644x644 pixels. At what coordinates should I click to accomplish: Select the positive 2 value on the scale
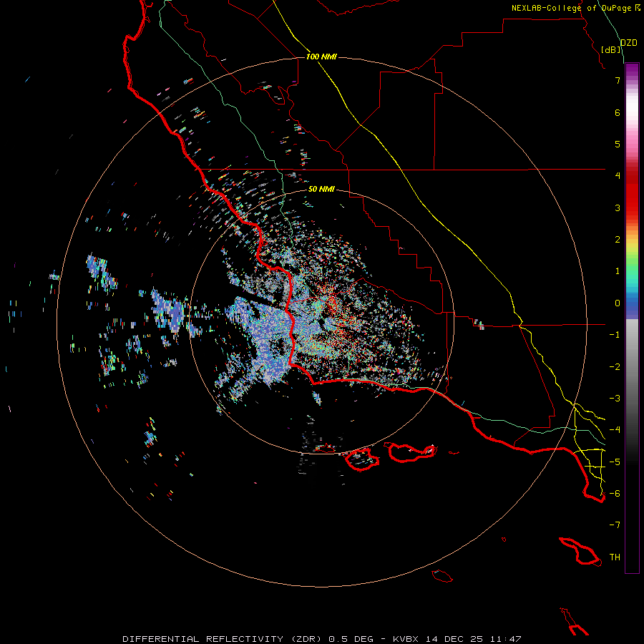pos(618,240)
